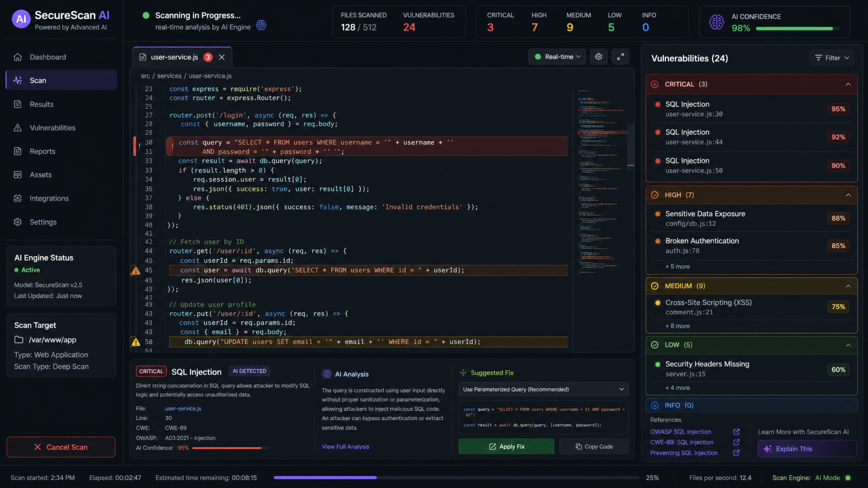Click the /var/www/app folder icon

coord(19,340)
